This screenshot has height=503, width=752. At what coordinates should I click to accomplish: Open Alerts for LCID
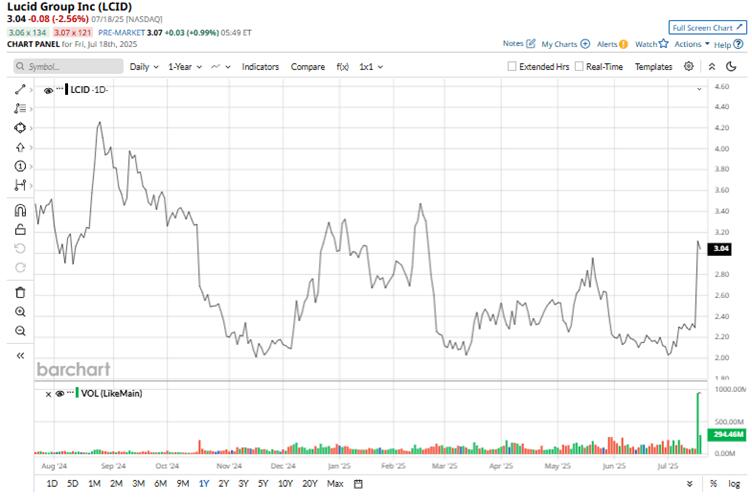tap(612, 44)
